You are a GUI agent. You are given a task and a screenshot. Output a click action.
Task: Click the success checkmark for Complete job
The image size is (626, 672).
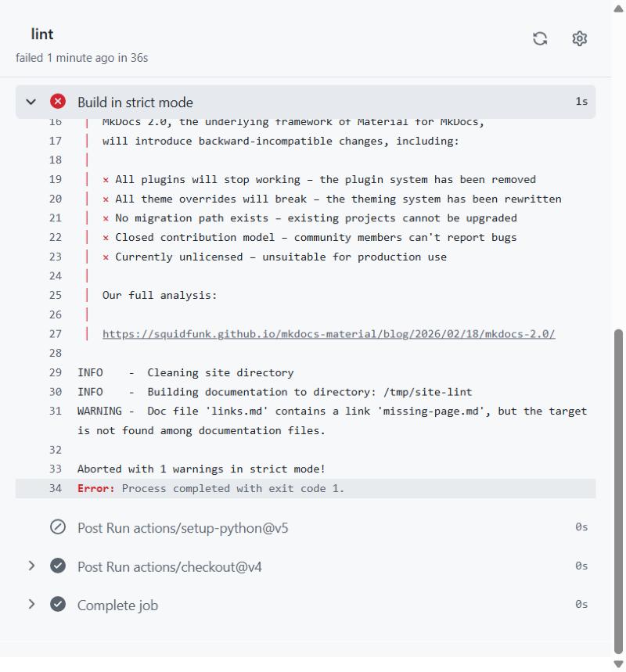[x=58, y=604]
